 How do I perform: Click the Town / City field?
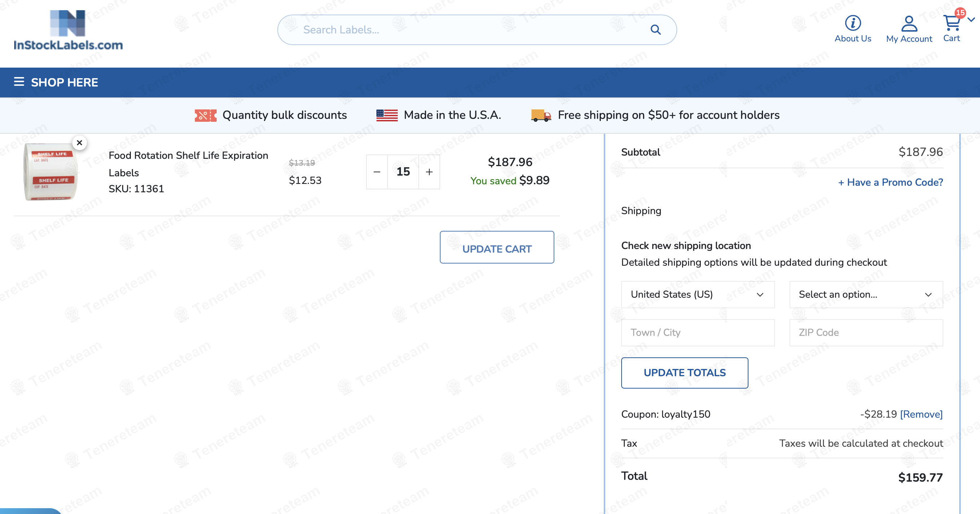click(697, 333)
